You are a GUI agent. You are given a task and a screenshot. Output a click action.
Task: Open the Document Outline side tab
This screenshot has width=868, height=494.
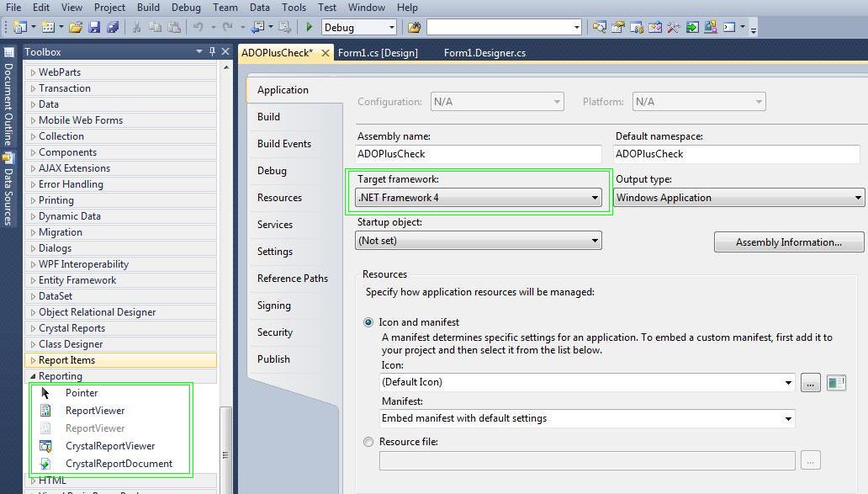8,97
